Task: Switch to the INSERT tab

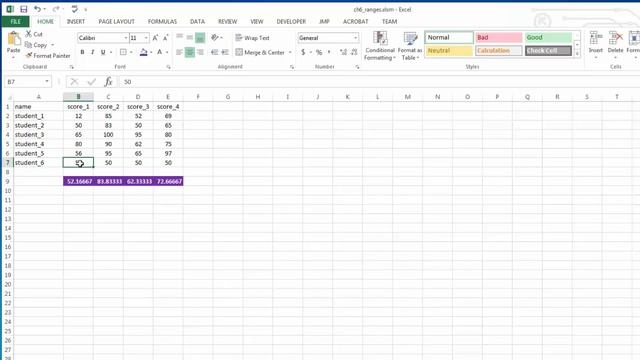Action: click(x=76, y=22)
